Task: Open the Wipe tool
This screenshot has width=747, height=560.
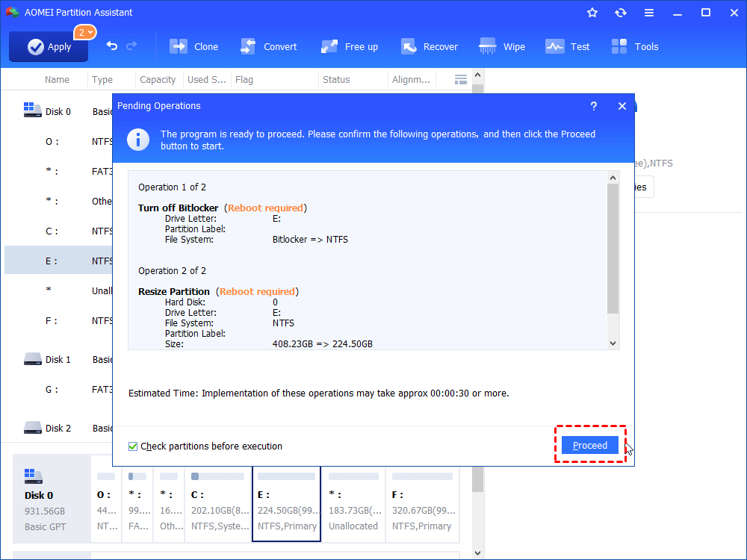Action: pyautogui.click(x=502, y=46)
